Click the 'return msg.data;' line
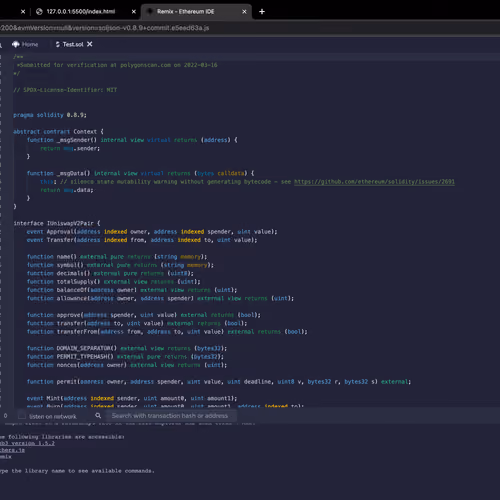 point(67,190)
